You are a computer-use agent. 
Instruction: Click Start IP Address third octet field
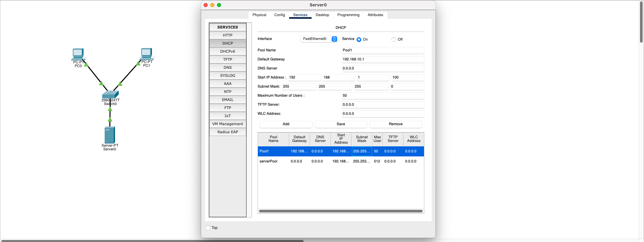point(373,78)
